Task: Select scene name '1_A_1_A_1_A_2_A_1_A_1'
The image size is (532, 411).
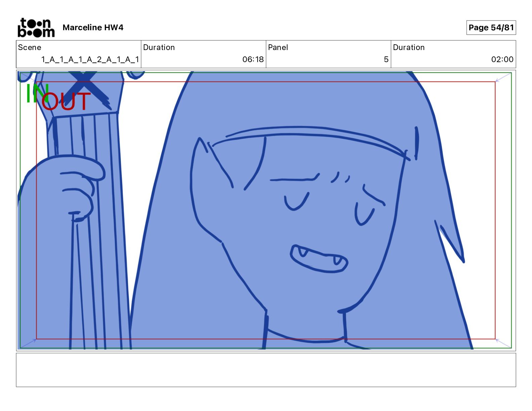Action: (x=90, y=59)
